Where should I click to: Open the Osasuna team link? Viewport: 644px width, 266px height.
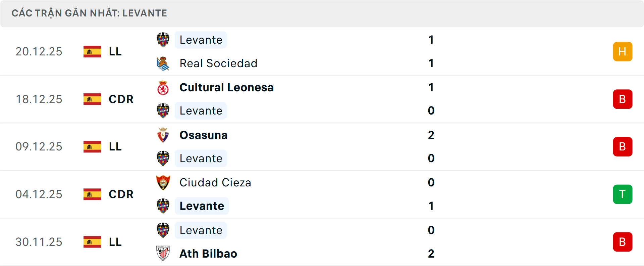pyautogui.click(x=203, y=135)
